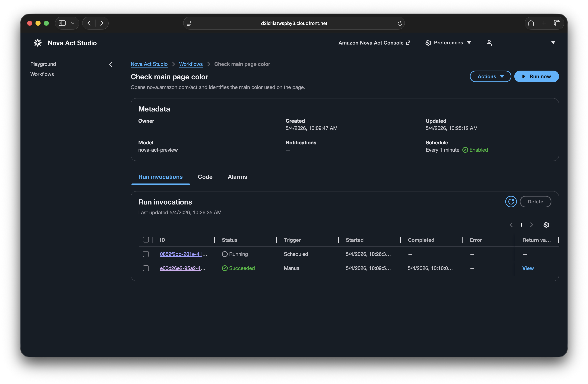Click Safari forward button
This screenshot has width=588, height=384.
coord(102,23)
